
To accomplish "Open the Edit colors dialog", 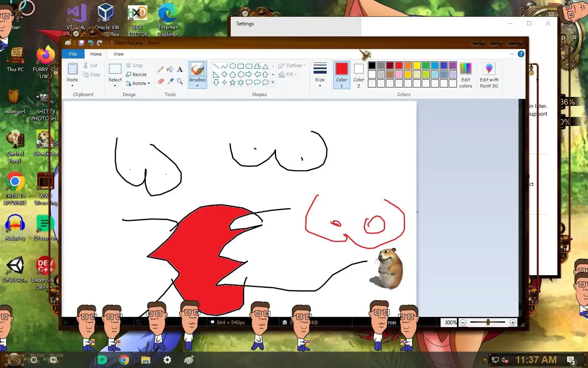I will coord(465,75).
